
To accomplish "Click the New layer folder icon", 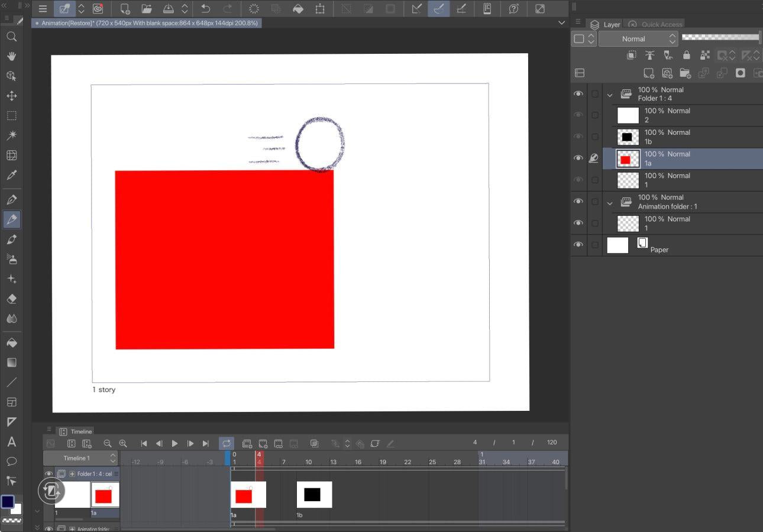I will coord(685,73).
